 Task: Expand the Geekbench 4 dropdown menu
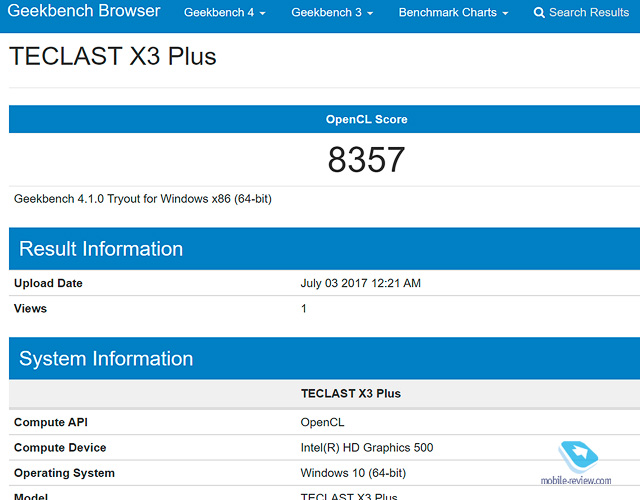[x=224, y=13]
